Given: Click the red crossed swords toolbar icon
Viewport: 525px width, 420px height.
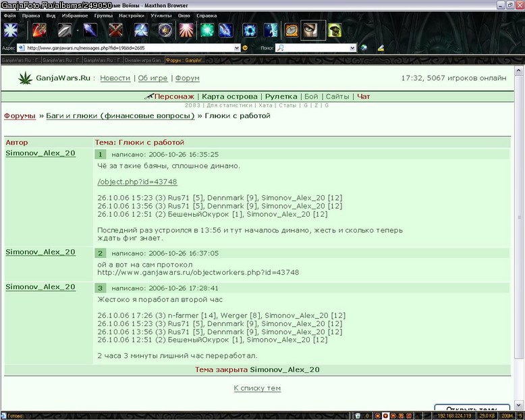Looking at the screenshot, I should pyautogui.click(x=115, y=30).
